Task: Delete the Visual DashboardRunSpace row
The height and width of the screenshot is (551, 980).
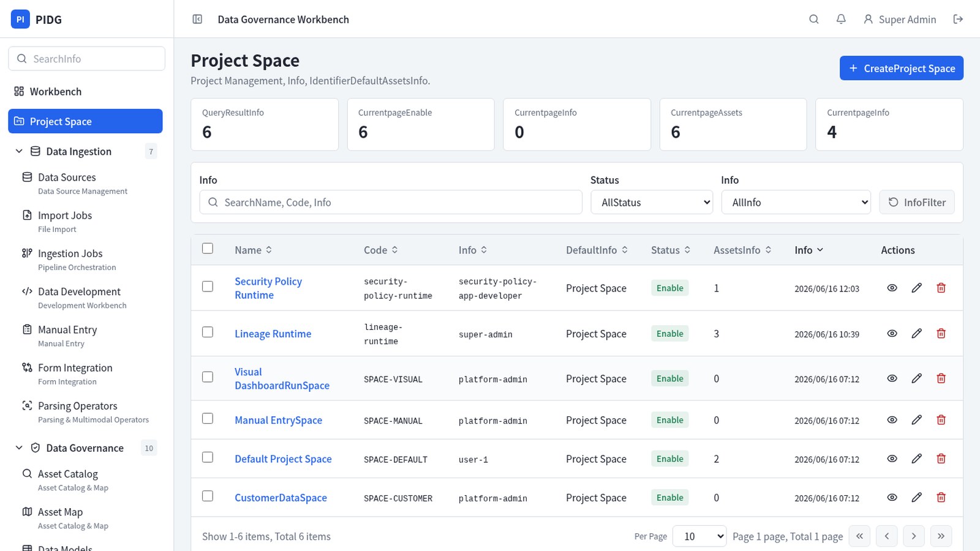Action: coord(941,378)
